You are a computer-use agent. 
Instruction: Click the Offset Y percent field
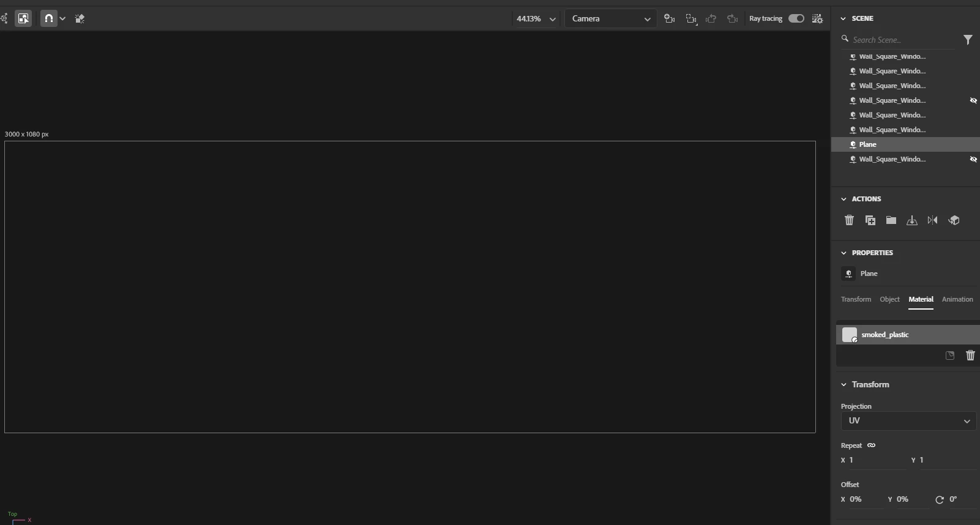(913, 499)
